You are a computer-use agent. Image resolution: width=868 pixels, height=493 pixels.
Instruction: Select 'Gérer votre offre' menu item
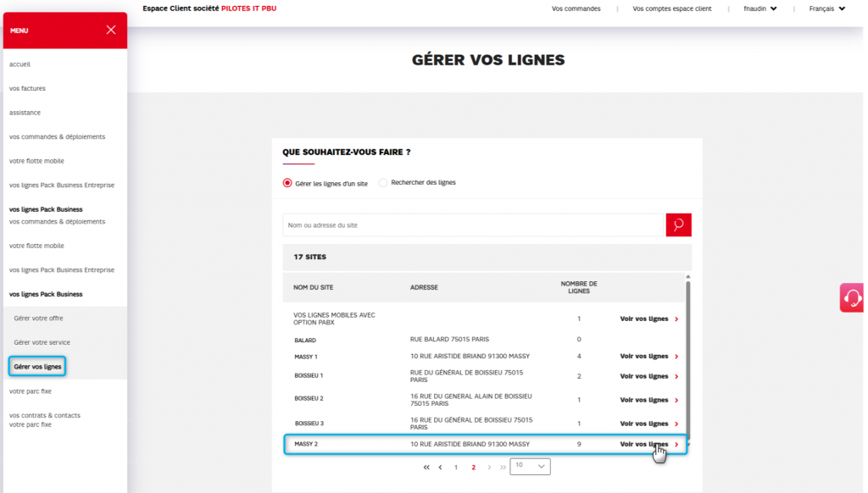coord(38,319)
